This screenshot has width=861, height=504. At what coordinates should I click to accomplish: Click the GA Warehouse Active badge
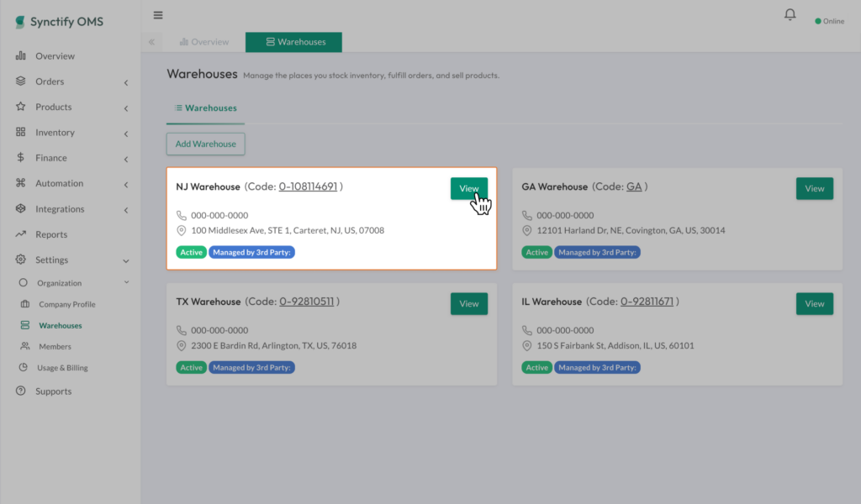(x=536, y=252)
